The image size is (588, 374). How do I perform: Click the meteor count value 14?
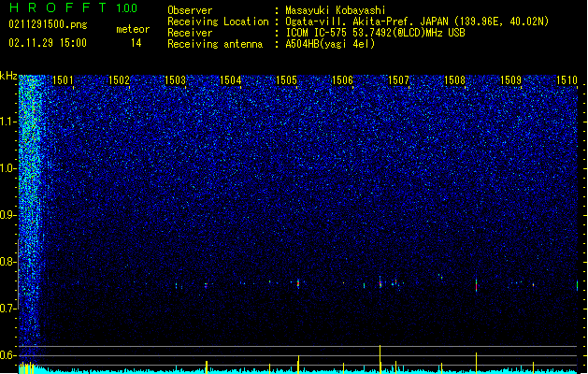pyautogui.click(x=136, y=43)
